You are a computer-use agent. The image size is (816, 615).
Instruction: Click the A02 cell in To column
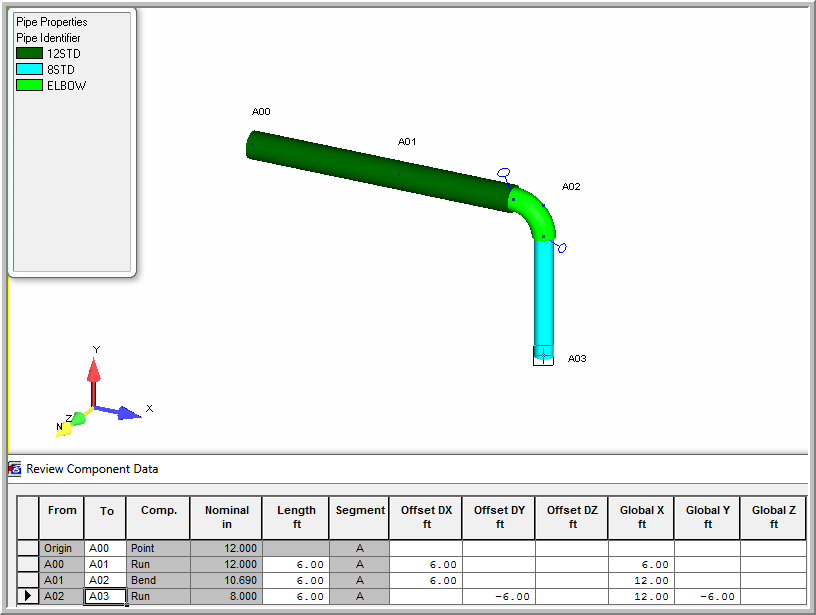(x=105, y=580)
